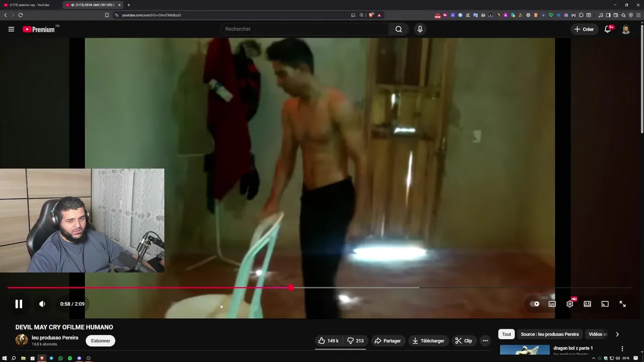Toggle the browser sidebar panel

(608, 15)
